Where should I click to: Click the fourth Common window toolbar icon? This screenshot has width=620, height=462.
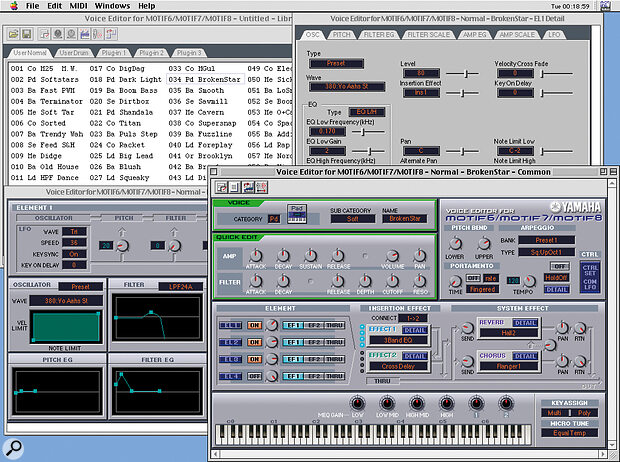(x=261, y=187)
